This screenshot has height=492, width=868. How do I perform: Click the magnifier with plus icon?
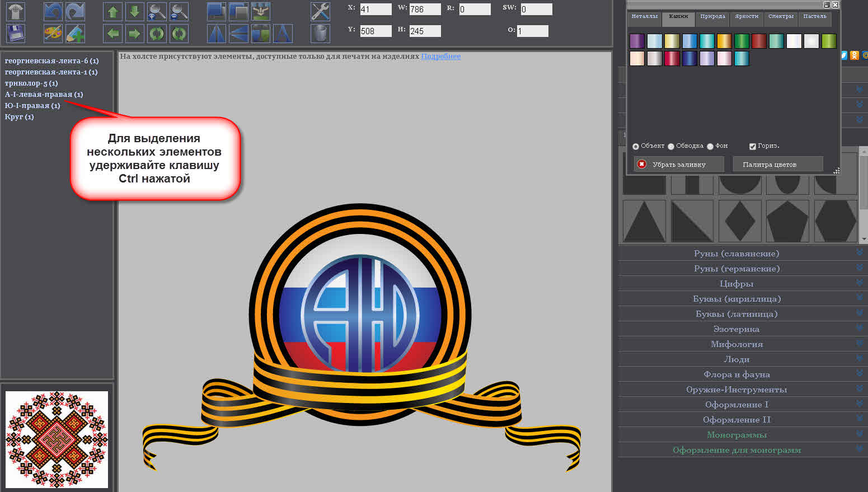157,11
